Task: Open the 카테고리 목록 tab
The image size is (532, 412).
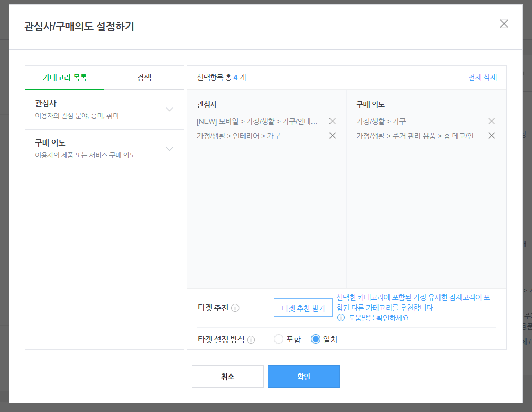Action: click(x=64, y=78)
